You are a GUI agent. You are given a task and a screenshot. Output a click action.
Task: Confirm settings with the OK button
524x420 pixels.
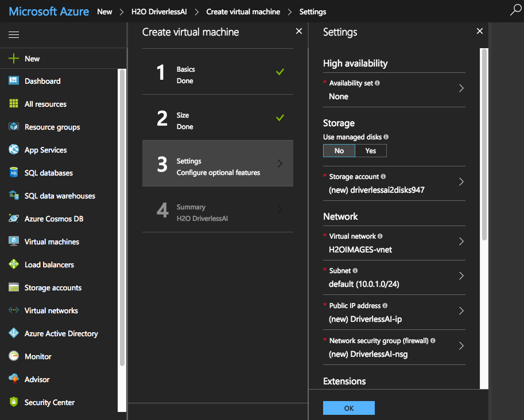point(348,408)
